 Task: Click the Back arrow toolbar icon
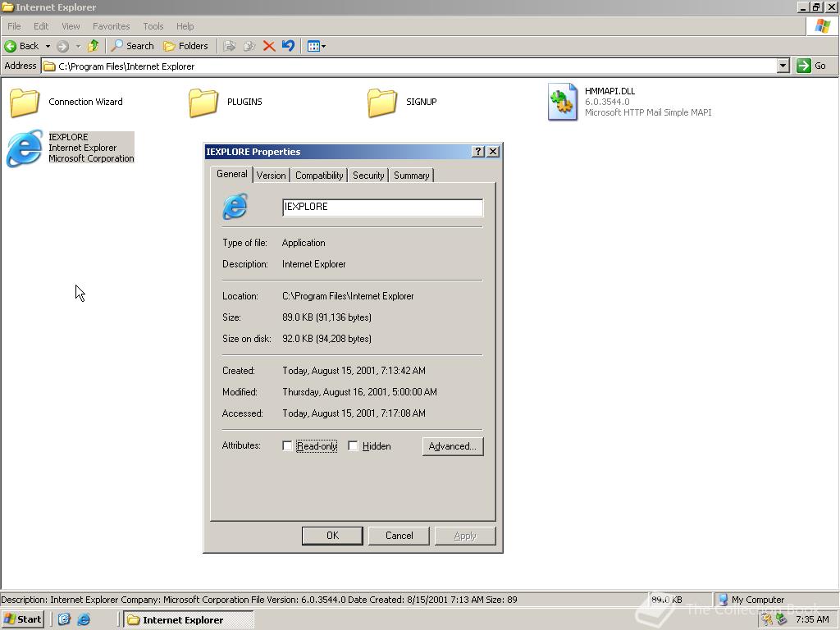[x=10, y=46]
